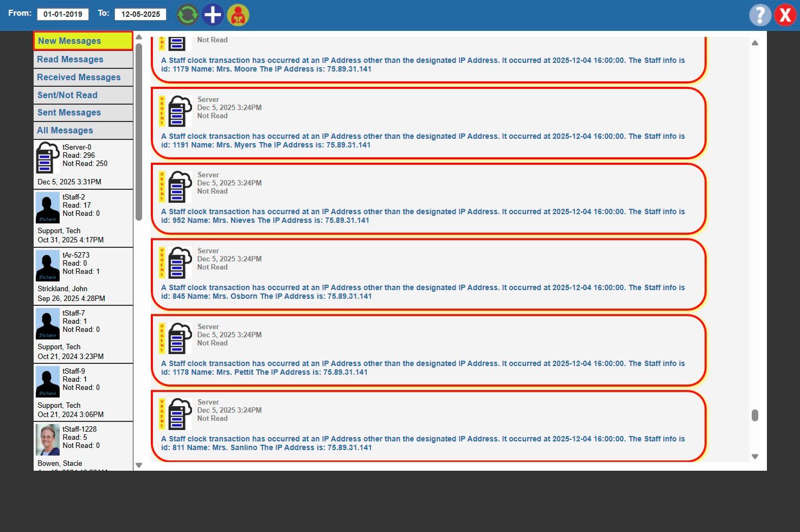This screenshot has height=532, width=800.
Task: Show the Sent Messages tab
Action: 83,112
